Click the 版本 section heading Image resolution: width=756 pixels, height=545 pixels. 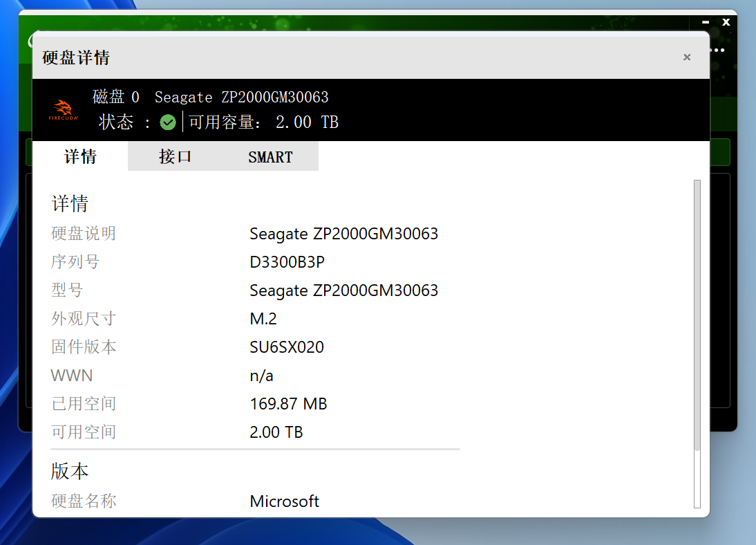[x=70, y=471]
